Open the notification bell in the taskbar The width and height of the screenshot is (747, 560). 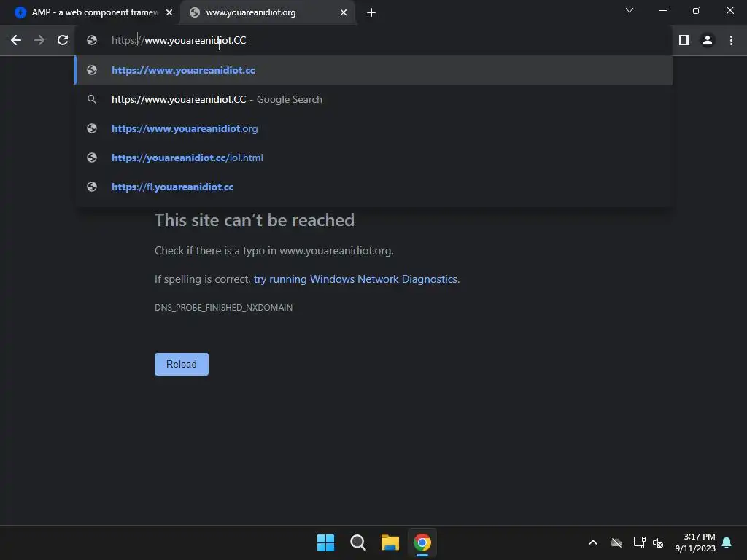[727, 542]
